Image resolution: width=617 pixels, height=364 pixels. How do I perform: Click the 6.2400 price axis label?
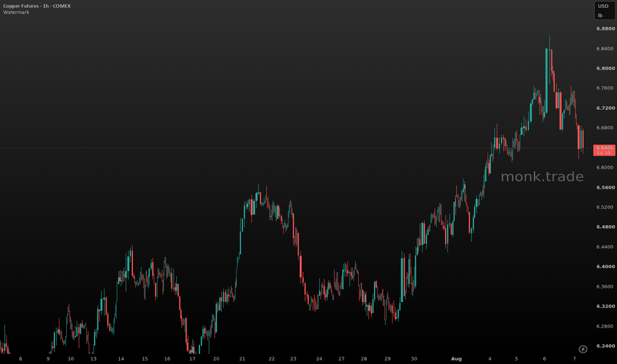tap(605, 346)
